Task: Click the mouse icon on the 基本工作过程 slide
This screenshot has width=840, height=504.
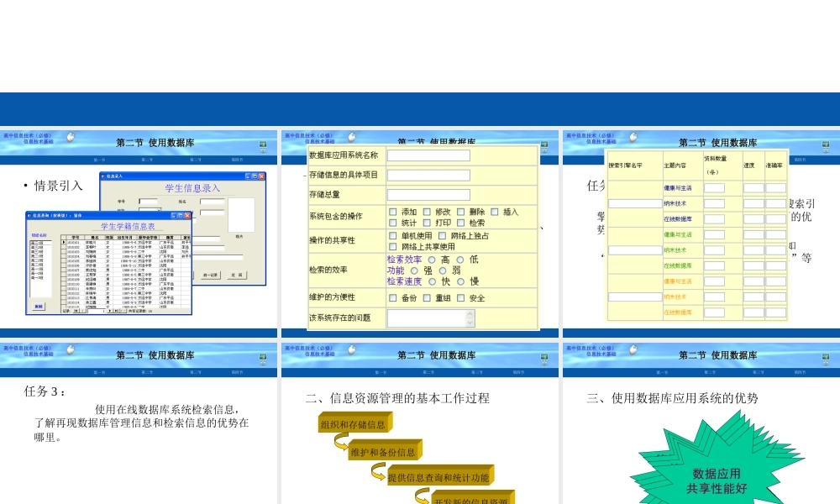Action: click(352, 349)
